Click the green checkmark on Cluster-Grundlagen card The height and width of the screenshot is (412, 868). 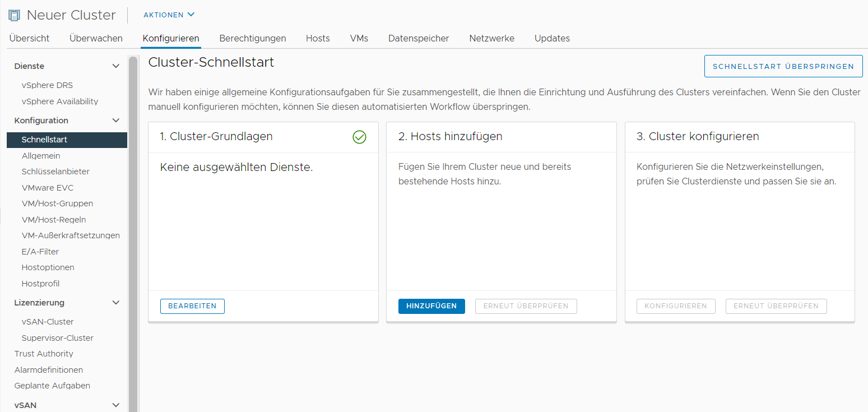coord(359,137)
